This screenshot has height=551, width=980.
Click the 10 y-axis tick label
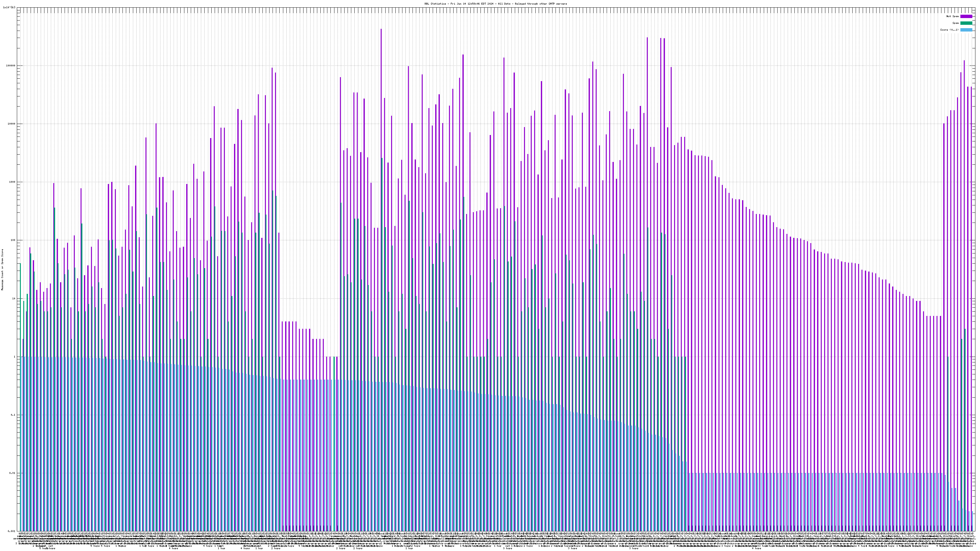(14, 298)
